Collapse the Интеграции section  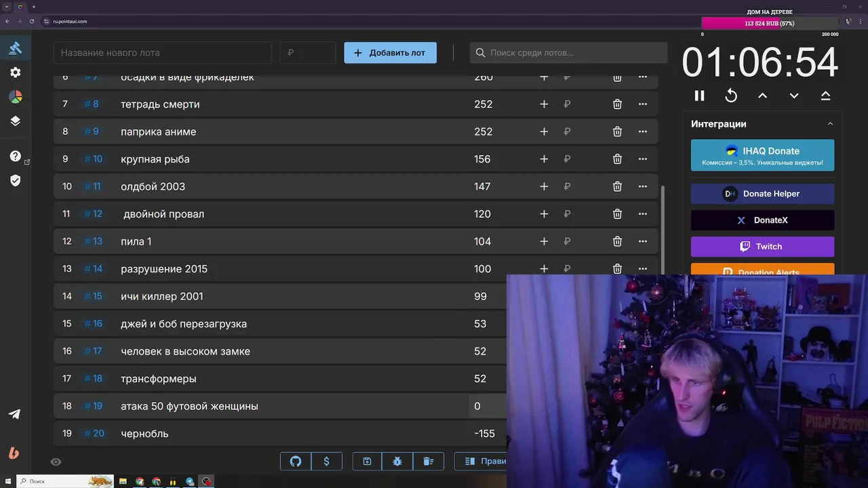(830, 124)
